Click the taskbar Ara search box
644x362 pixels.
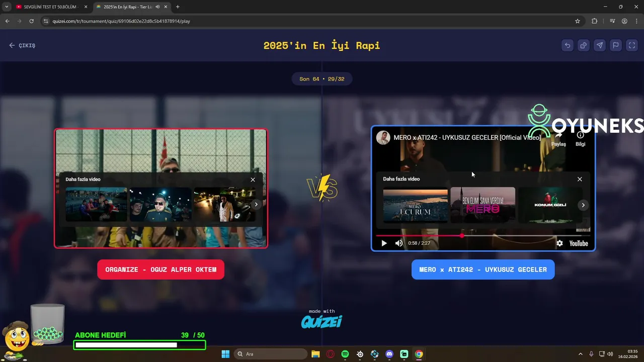coord(272,354)
